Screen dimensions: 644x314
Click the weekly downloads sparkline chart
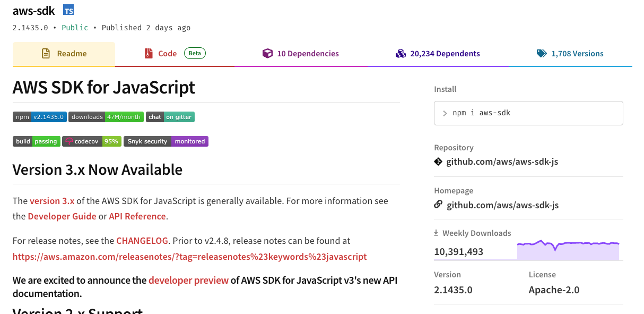coord(568,250)
